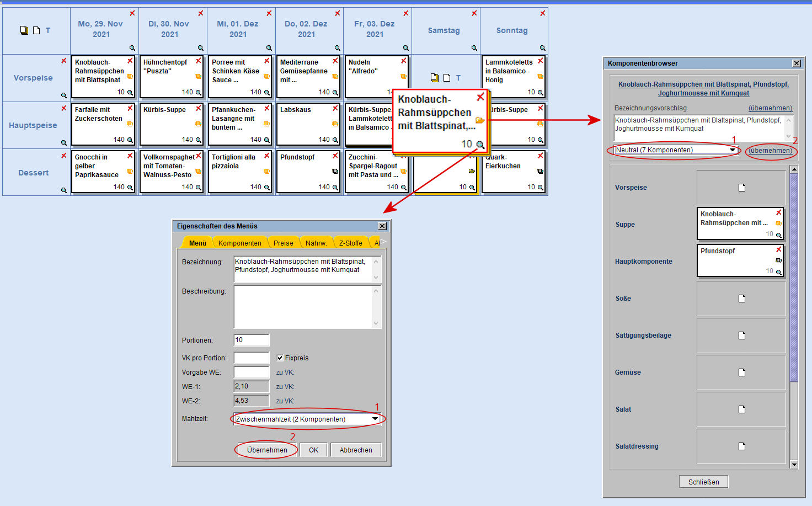The width and height of the screenshot is (812, 506).
Task: Open the magnifier for the Hauptspeise row
Action: 64,143
